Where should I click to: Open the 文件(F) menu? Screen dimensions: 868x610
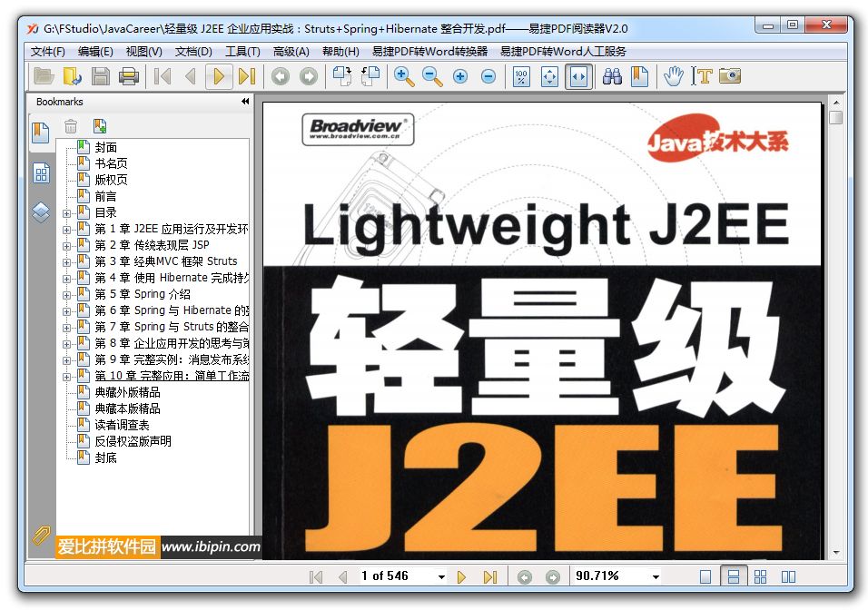(x=47, y=52)
